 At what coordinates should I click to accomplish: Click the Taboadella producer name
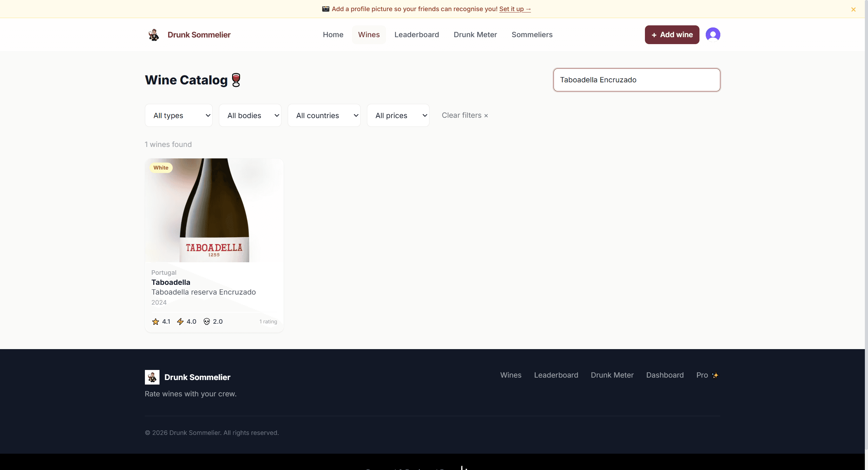[x=171, y=282]
